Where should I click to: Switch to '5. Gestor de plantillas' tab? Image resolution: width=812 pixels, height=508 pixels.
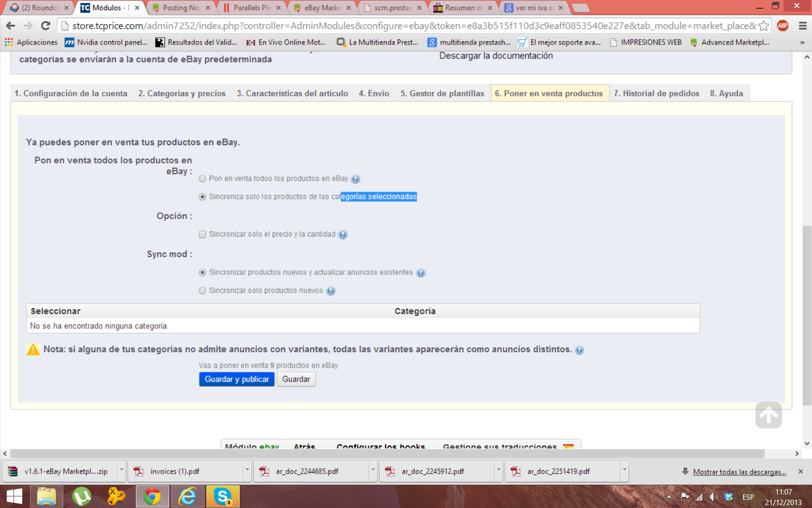click(x=442, y=93)
